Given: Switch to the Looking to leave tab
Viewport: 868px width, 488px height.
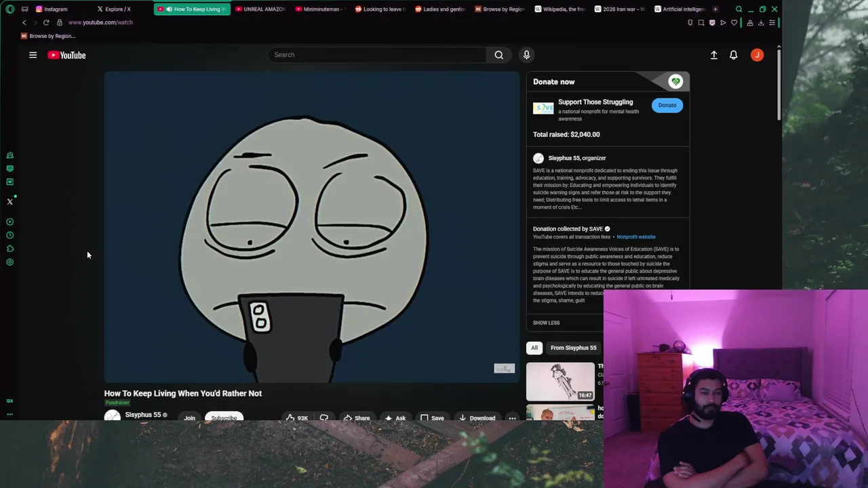Looking at the screenshot, I should 380,9.
